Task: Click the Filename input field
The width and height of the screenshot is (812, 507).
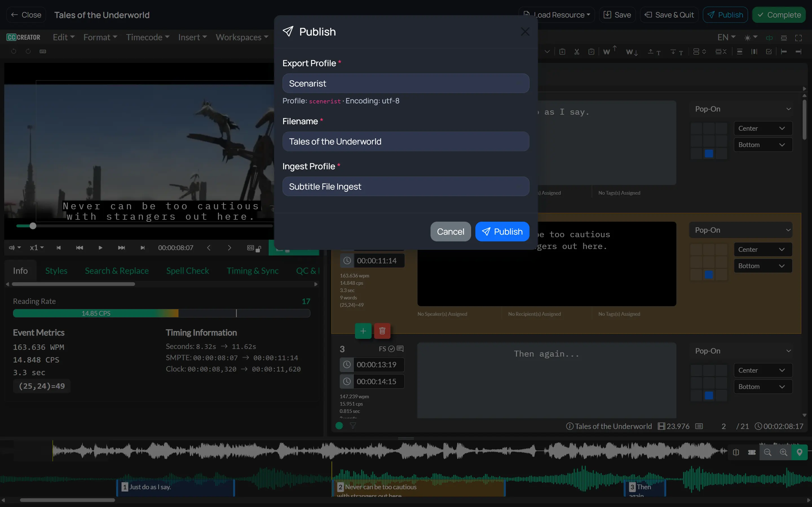Action: (406, 141)
